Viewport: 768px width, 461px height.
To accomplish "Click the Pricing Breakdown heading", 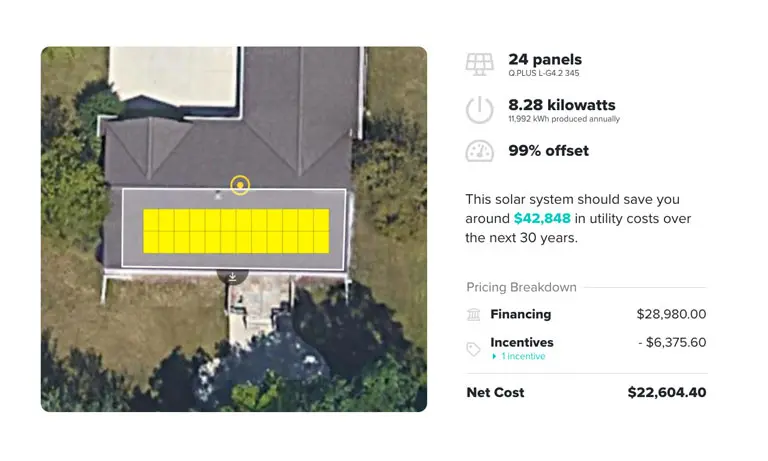I will 521,287.
